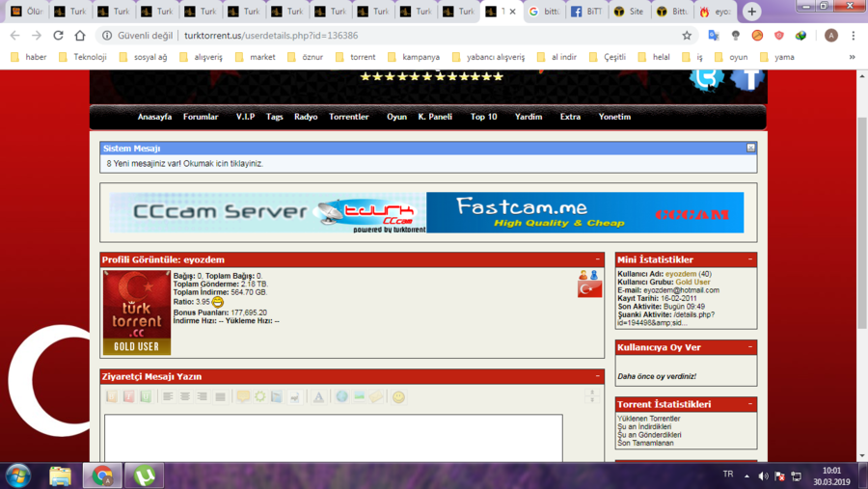
Task: Open K. Paneli menu item
Action: (435, 117)
